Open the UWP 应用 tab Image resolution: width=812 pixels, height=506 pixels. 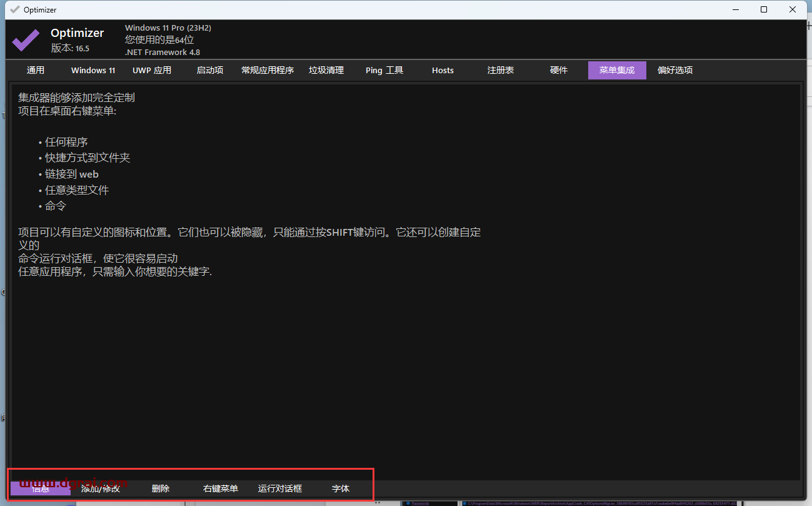152,70
